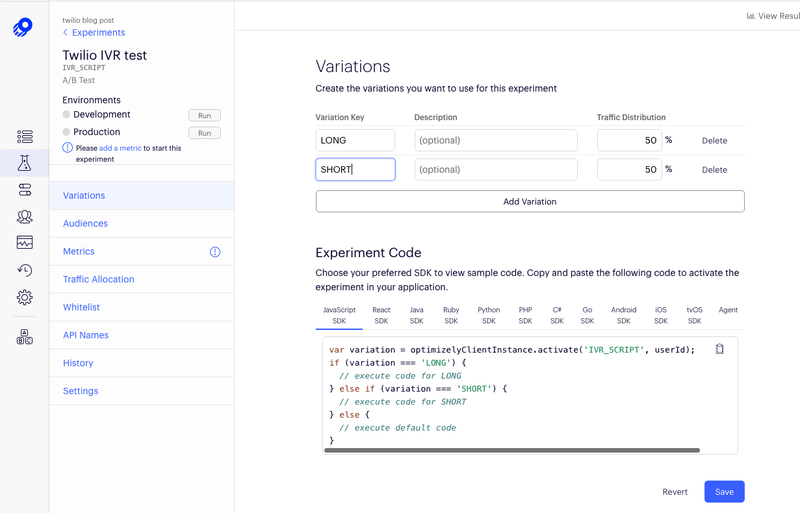Click the SHORT variation key field
Image resolution: width=800 pixels, height=513 pixels.
[x=355, y=169]
